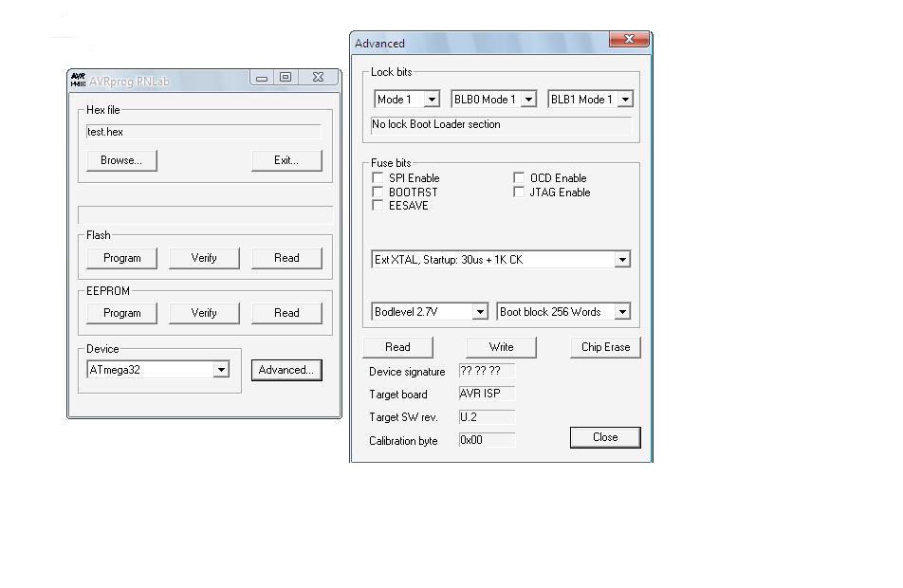The height and width of the screenshot is (588, 903).
Task: Click Verify in the Flash group
Action: 204,258
